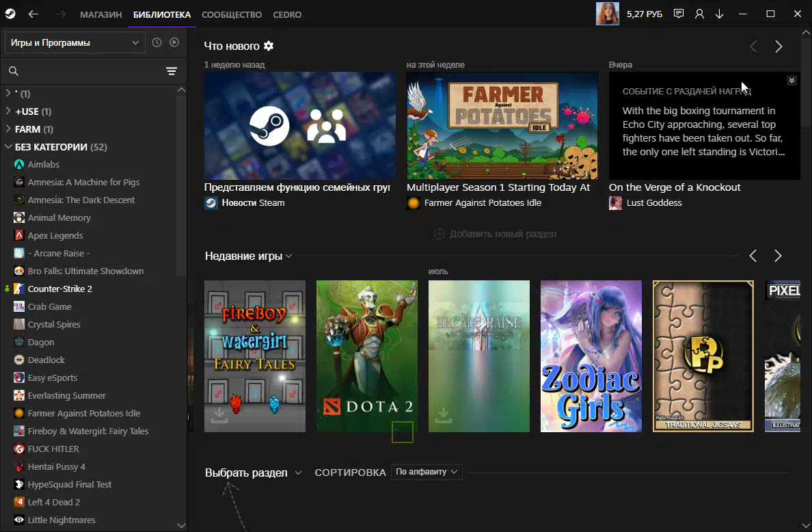The width and height of the screenshot is (812, 532).
Task: Show recent games clock filter
Action: point(157,42)
